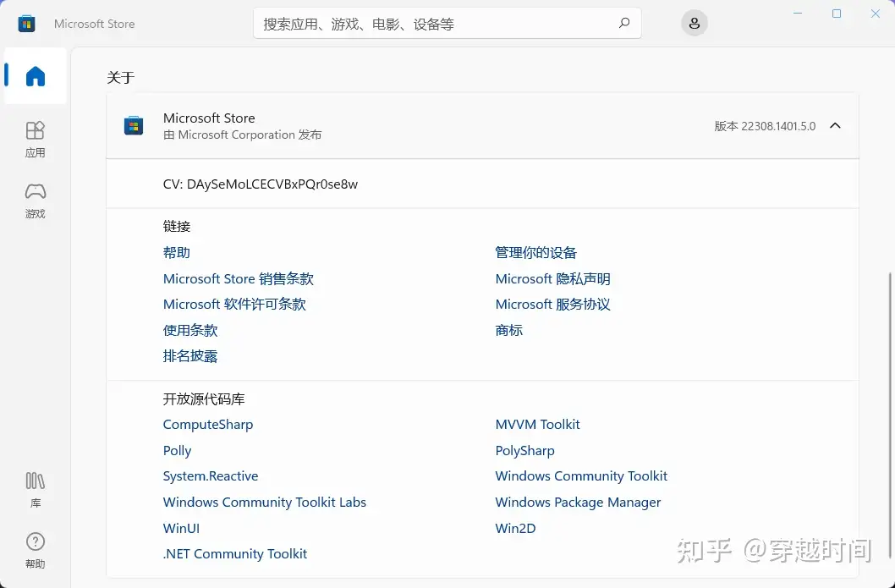
Task: Go to the Home icon in sidebar
Action: [x=36, y=76]
